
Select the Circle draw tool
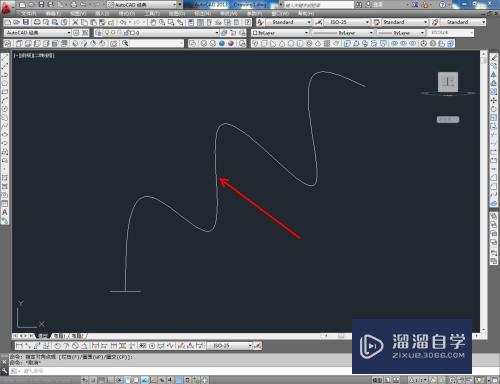pyautogui.click(x=5, y=109)
